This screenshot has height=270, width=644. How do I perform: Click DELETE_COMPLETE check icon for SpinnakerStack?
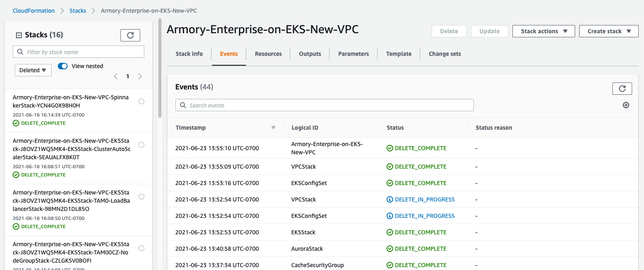(16, 123)
